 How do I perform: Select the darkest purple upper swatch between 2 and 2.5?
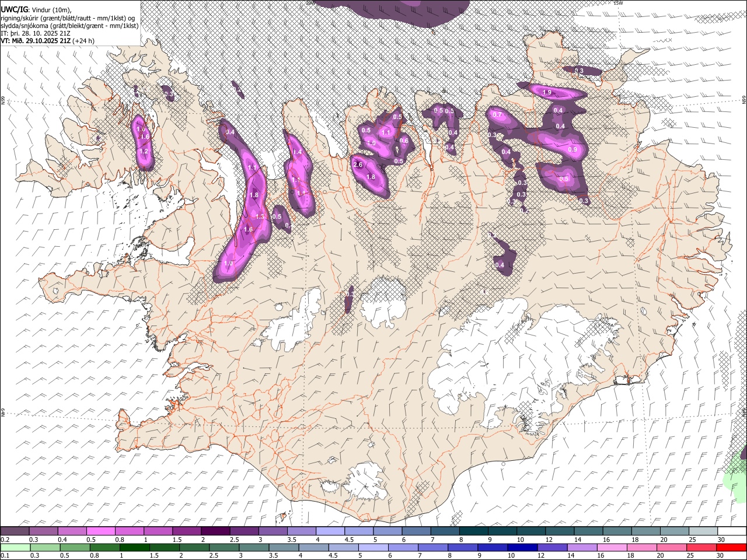(215, 531)
